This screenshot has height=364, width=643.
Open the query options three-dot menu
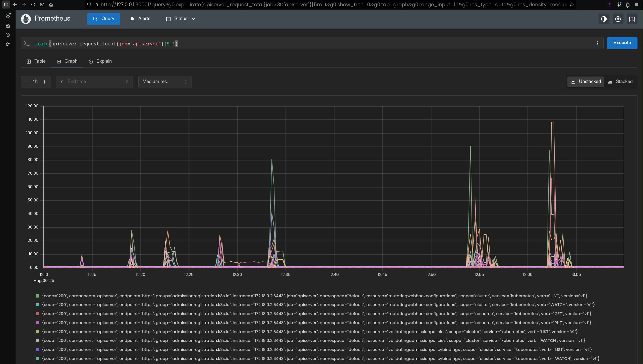click(x=598, y=44)
